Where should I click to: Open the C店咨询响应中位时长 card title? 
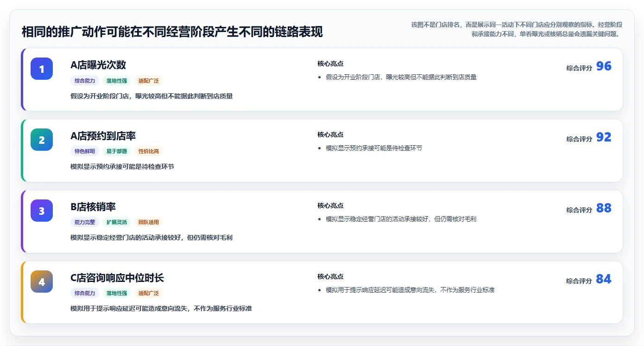(117, 278)
